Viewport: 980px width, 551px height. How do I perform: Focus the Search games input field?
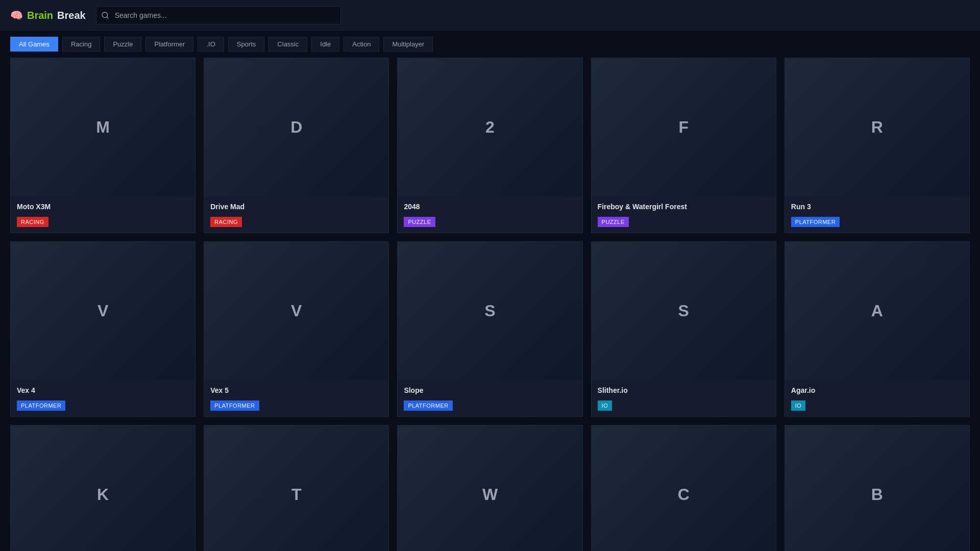click(x=218, y=15)
